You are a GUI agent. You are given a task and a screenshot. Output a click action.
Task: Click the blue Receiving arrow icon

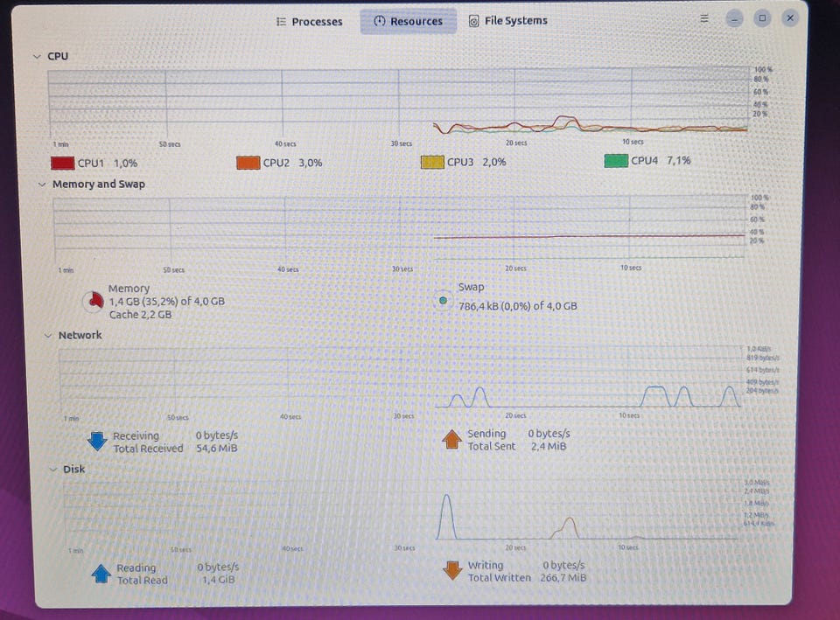pyautogui.click(x=97, y=442)
